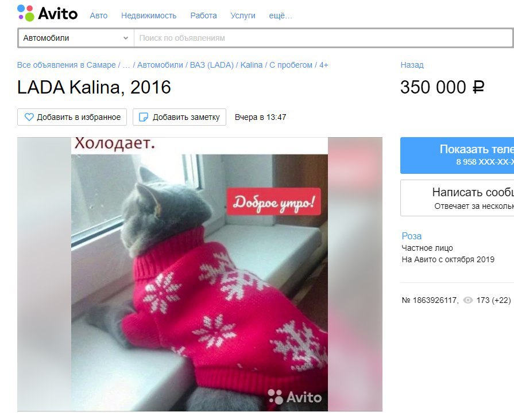
Task: Open the Услуги section
Action: pos(243,15)
